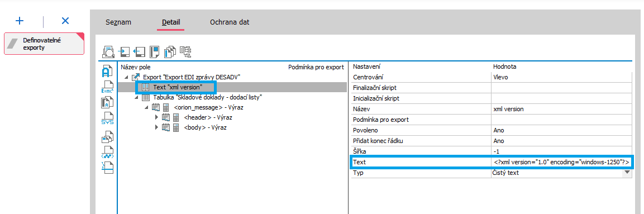Select the Text "xml version" tree row
Screen dimensions: 644x214
pos(232,87)
